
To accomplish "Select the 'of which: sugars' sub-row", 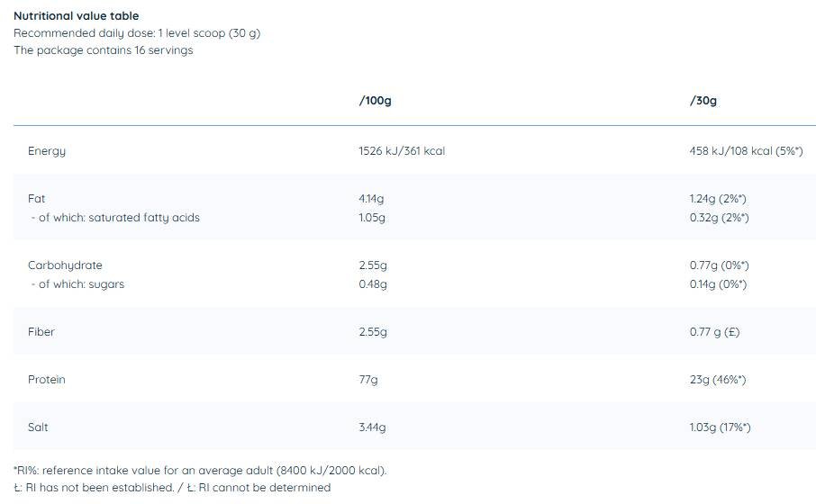I will click(77, 284).
